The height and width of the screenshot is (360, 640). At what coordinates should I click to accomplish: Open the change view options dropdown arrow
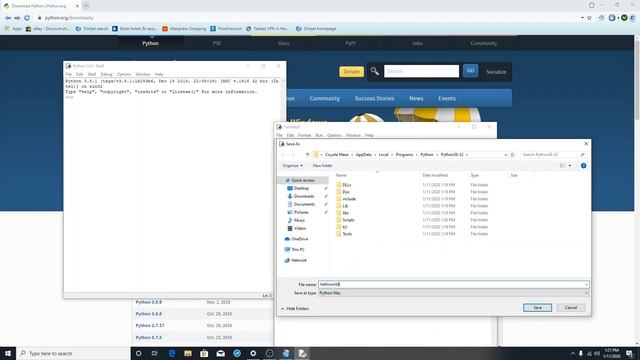click(x=570, y=166)
